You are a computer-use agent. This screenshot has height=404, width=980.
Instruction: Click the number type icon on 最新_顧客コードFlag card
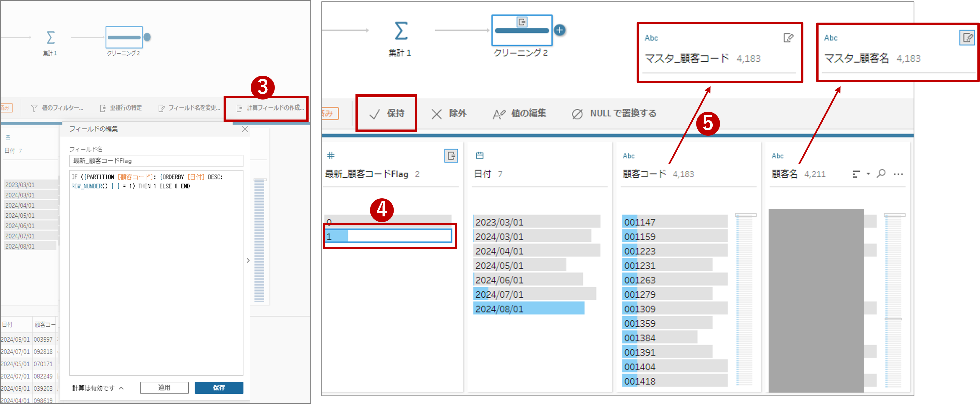tap(331, 155)
